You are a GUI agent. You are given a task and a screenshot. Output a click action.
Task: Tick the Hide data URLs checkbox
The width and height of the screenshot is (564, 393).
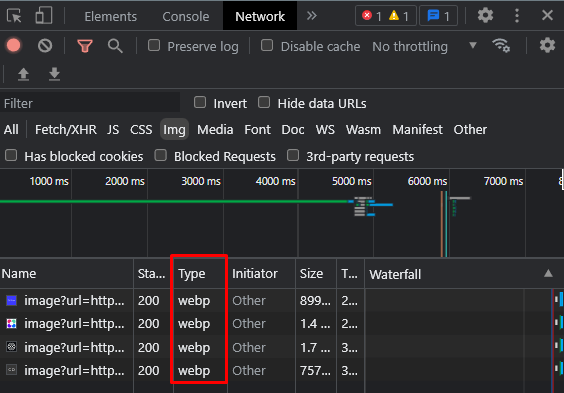pos(264,102)
